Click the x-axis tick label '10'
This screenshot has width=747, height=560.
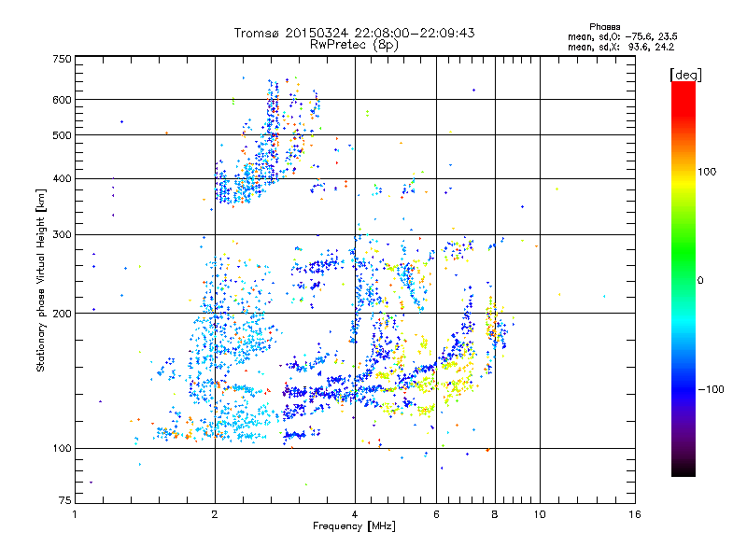pos(540,514)
